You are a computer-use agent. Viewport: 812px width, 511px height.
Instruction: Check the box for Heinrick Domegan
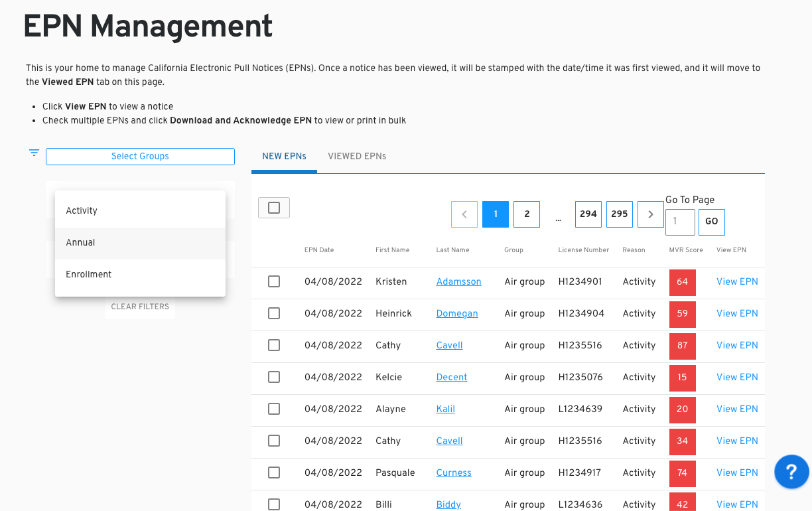click(x=274, y=313)
